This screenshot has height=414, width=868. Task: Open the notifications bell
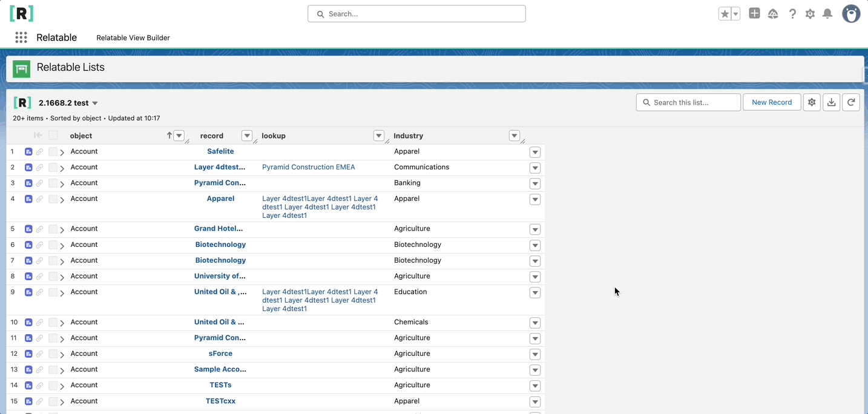pyautogui.click(x=827, y=14)
